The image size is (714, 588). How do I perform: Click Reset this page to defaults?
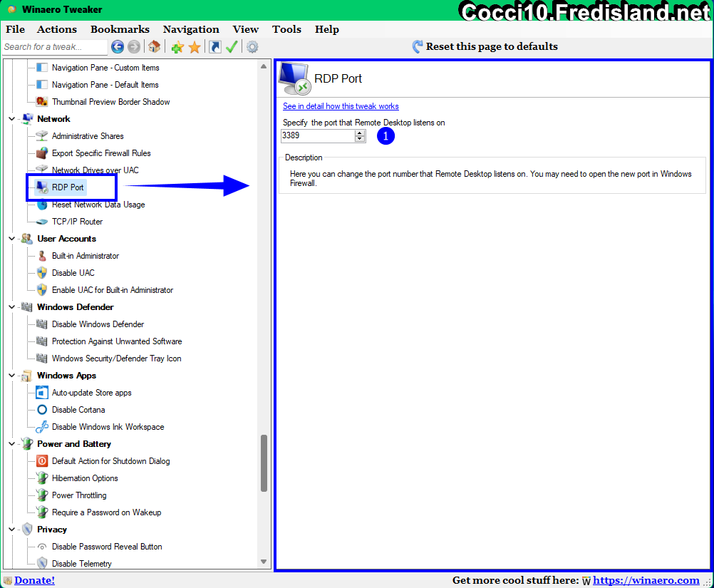tap(492, 46)
